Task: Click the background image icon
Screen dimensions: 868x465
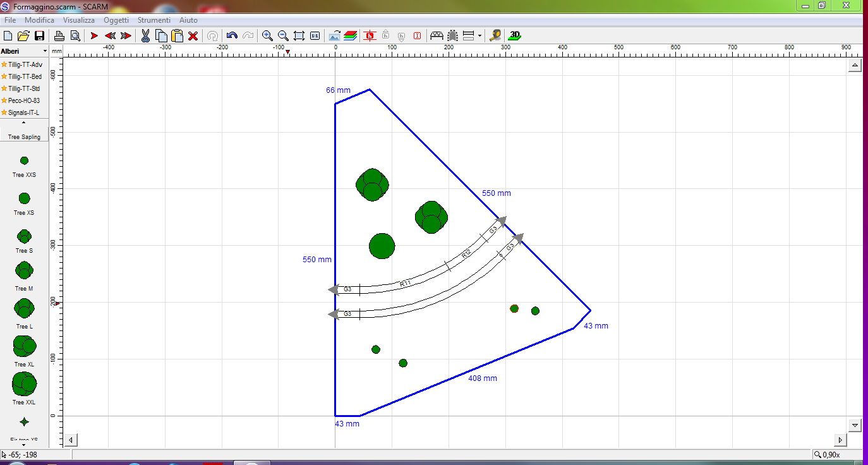Action: (x=335, y=36)
